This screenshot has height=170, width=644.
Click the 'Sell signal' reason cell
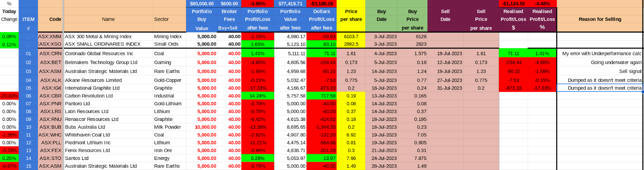[600, 71]
